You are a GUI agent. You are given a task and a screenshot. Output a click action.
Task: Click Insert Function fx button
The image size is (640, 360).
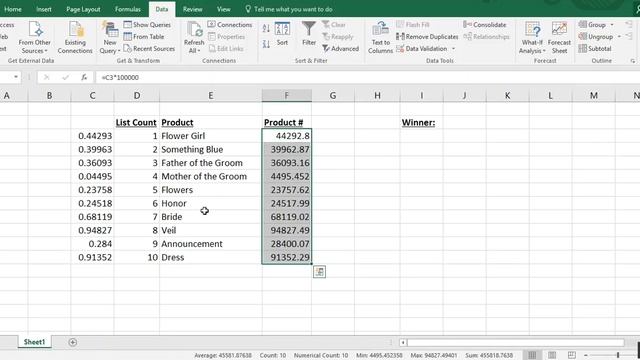tap(84, 77)
